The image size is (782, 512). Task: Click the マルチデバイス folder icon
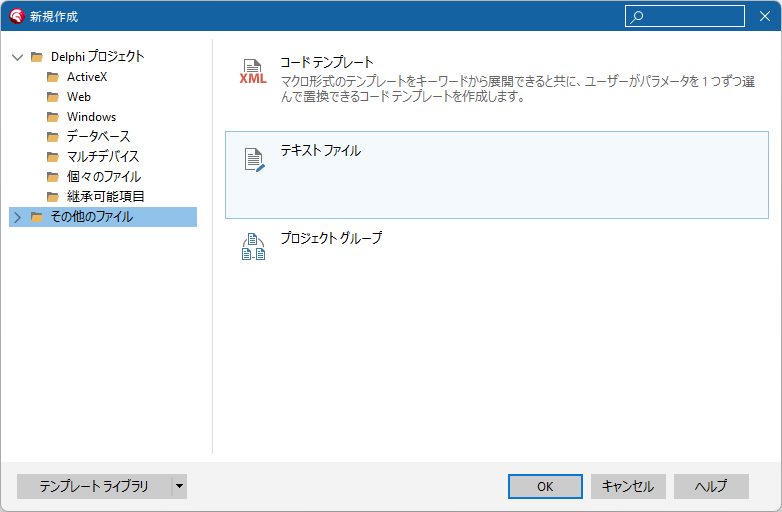click(x=52, y=157)
